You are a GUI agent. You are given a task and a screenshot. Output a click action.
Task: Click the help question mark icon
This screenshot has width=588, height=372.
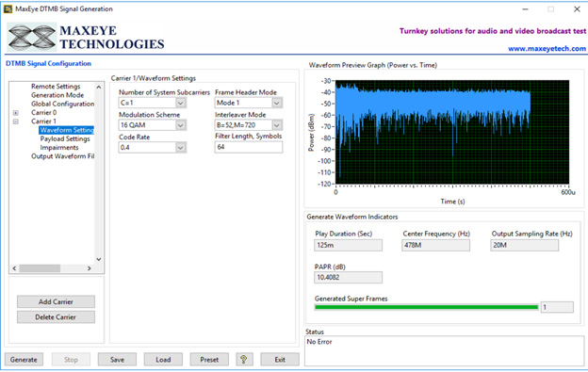click(x=244, y=359)
